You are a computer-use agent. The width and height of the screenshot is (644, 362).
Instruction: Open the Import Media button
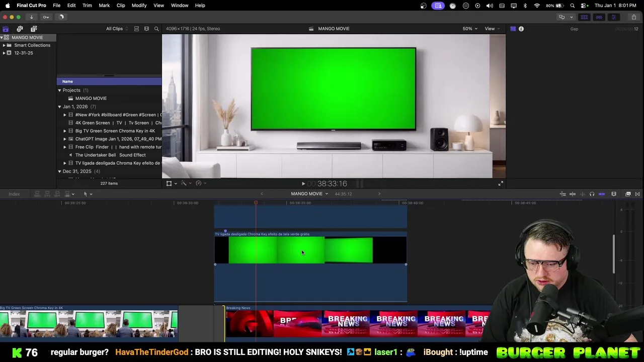pyautogui.click(x=31, y=17)
